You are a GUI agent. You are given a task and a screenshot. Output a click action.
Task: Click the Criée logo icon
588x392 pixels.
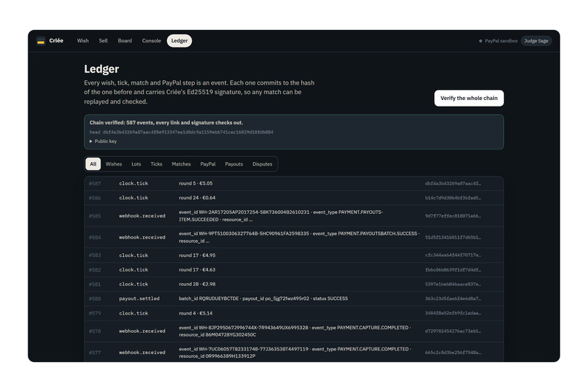(x=41, y=41)
